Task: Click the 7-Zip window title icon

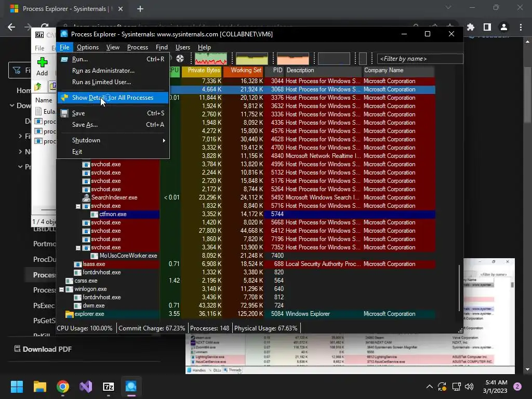Action: [x=39, y=35]
